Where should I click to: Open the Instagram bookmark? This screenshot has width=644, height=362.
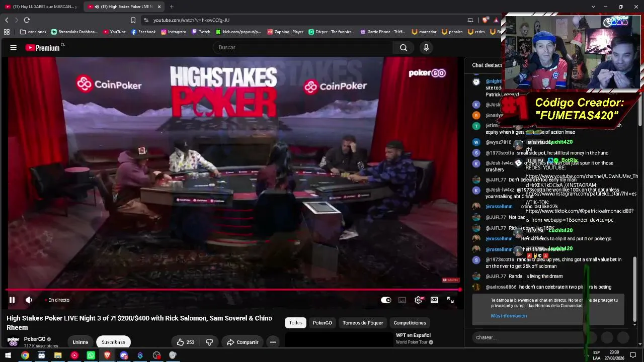click(x=174, y=32)
